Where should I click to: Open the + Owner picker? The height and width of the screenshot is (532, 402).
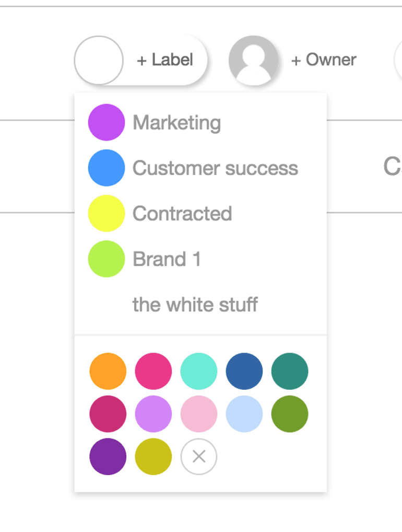(x=323, y=60)
